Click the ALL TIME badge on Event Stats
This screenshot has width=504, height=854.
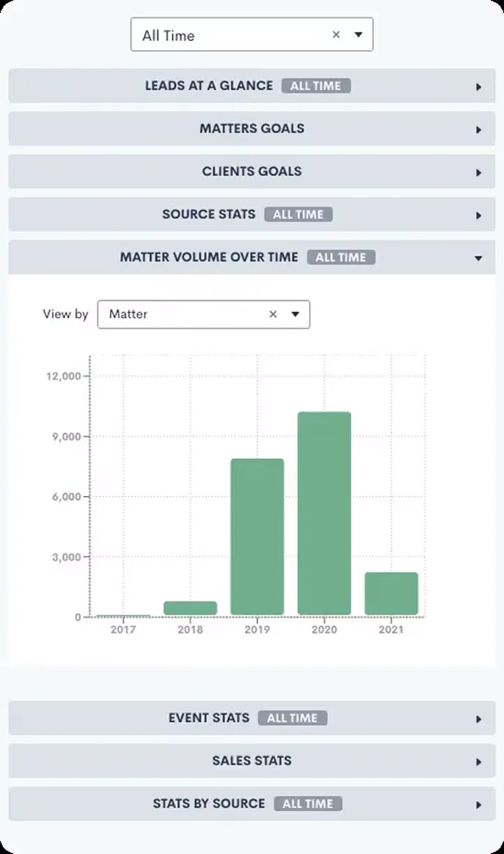293,718
